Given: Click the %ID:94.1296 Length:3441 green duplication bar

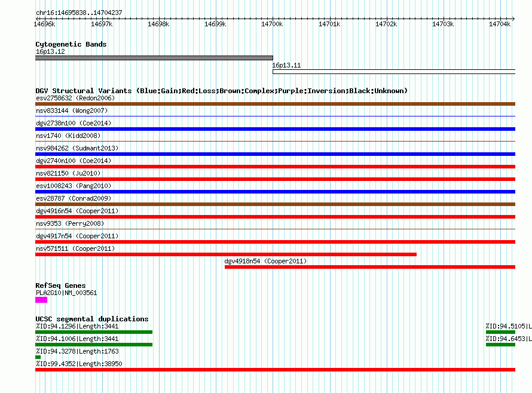Looking at the screenshot, I should (94, 332).
